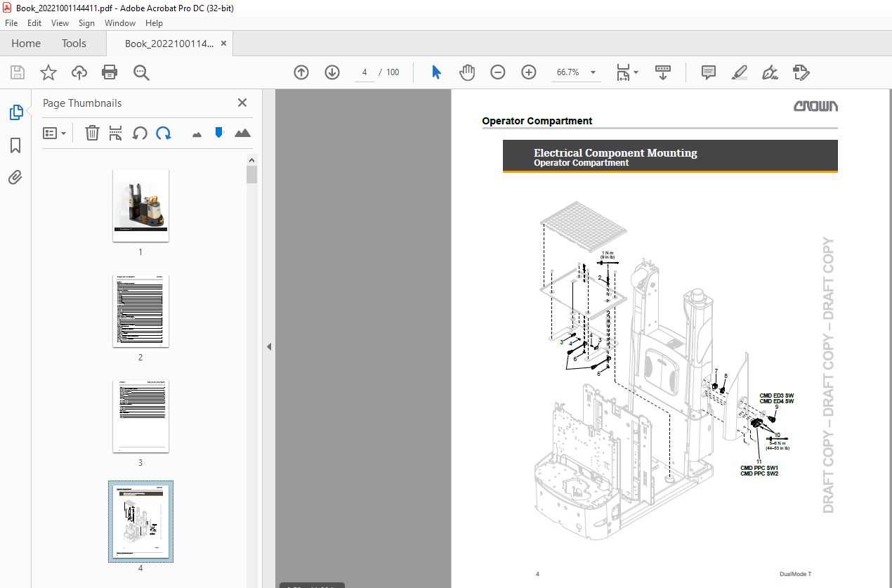
Task: Go to the next page
Action: (x=332, y=72)
